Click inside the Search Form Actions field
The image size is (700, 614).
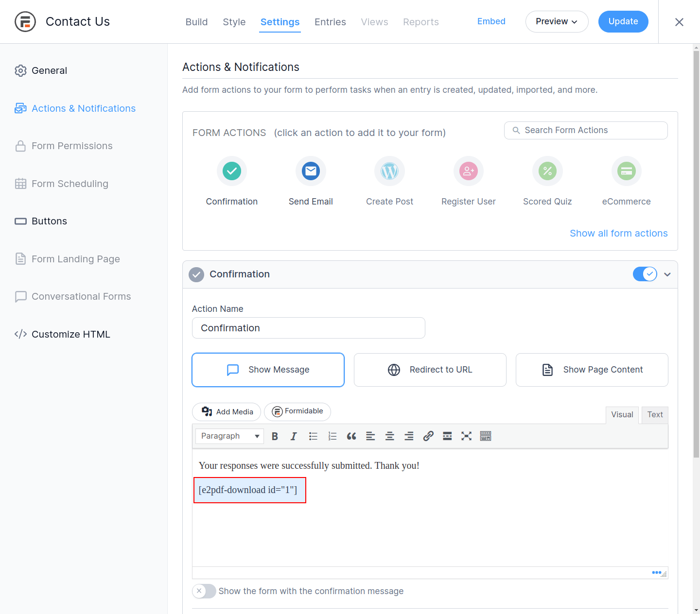(585, 130)
